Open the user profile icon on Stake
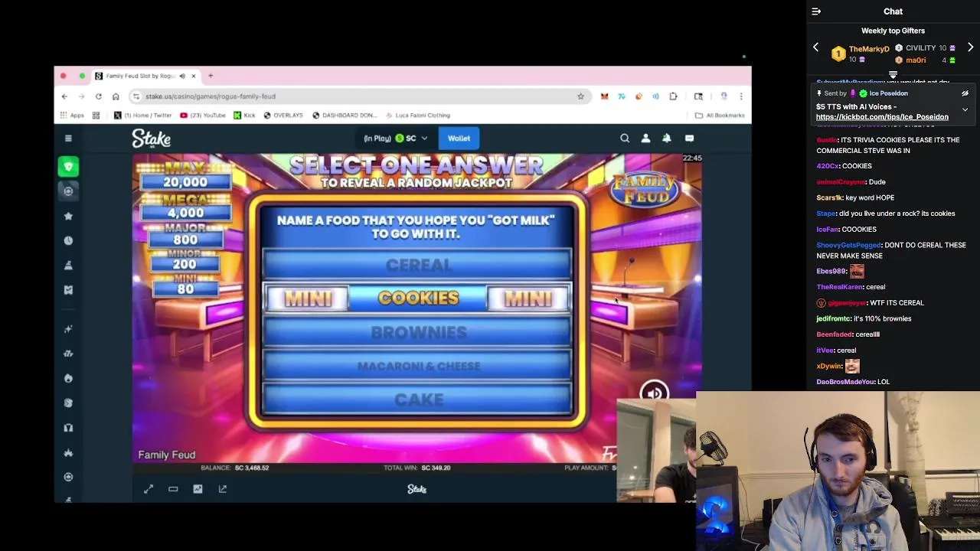980x551 pixels. point(645,139)
